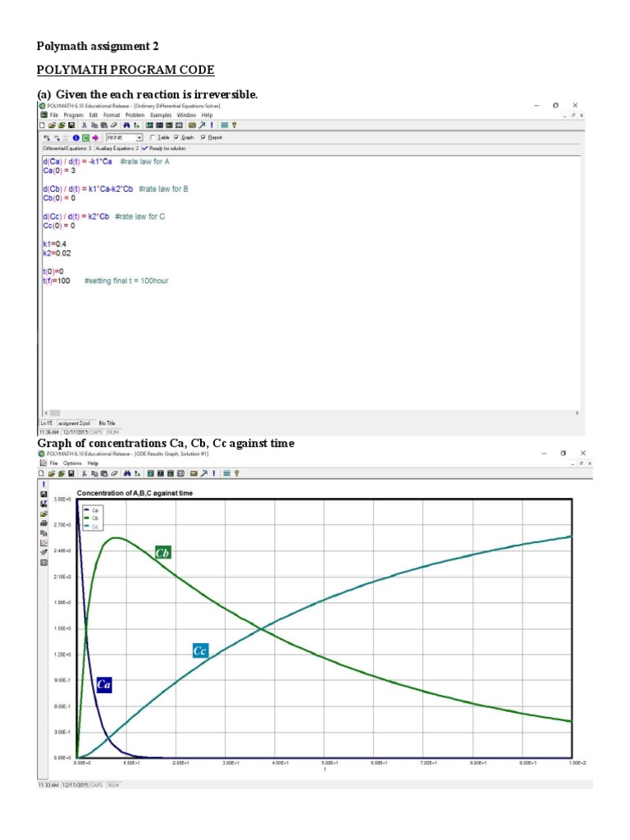Image resolution: width=630 pixels, height=840 pixels.
Task: Click green square icon beside pink arrow
Action: click(x=85, y=138)
